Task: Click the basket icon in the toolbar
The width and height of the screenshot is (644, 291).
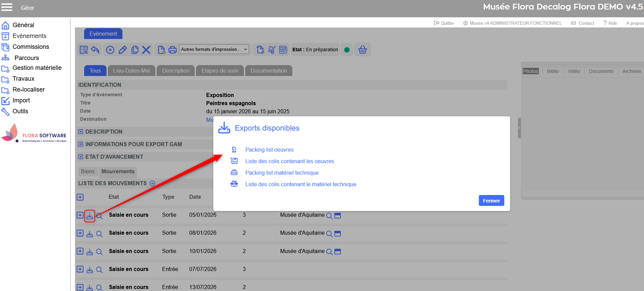Action: [363, 50]
